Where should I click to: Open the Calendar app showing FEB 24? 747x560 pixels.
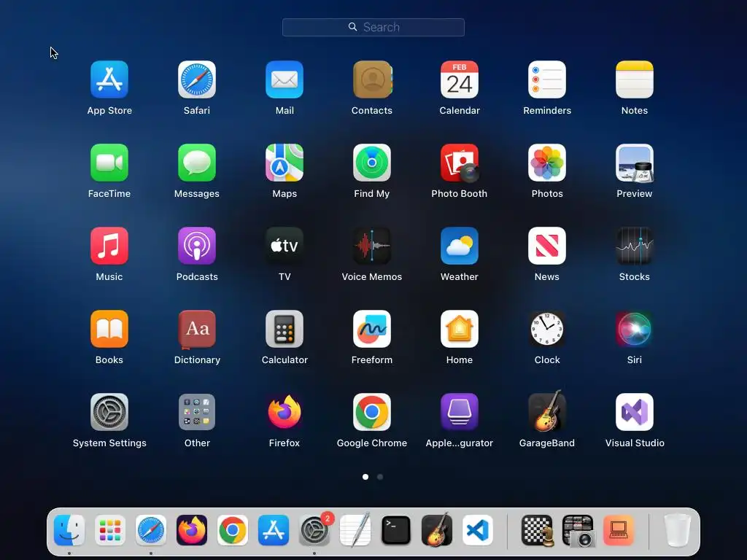pos(460,79)
